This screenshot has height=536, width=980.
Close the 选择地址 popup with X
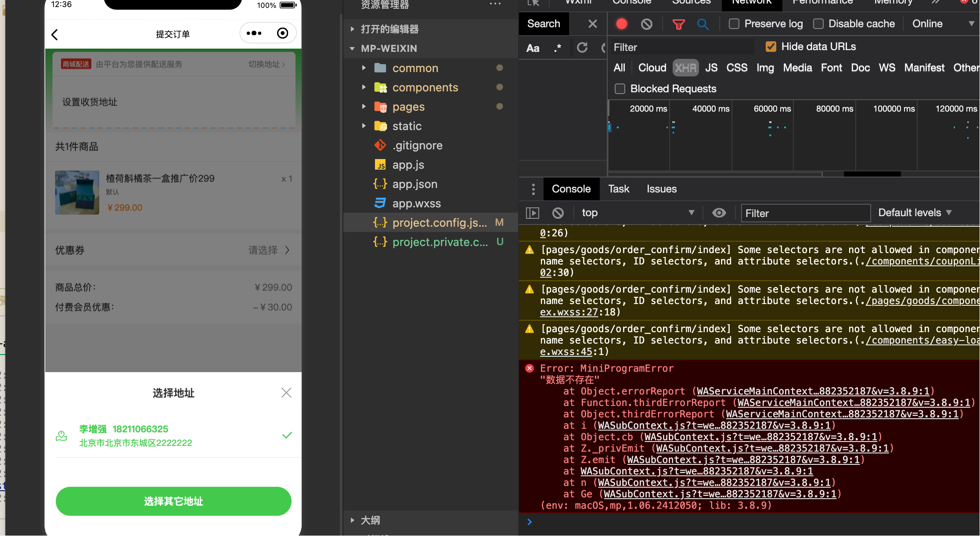[x=286, y=393]
